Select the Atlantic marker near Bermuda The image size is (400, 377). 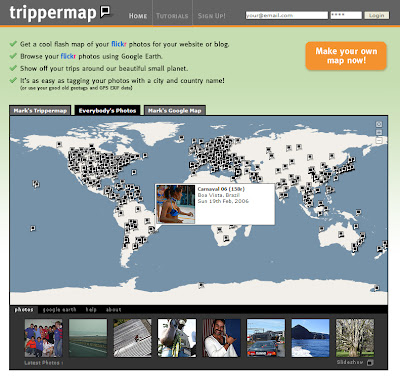point(134,172)
